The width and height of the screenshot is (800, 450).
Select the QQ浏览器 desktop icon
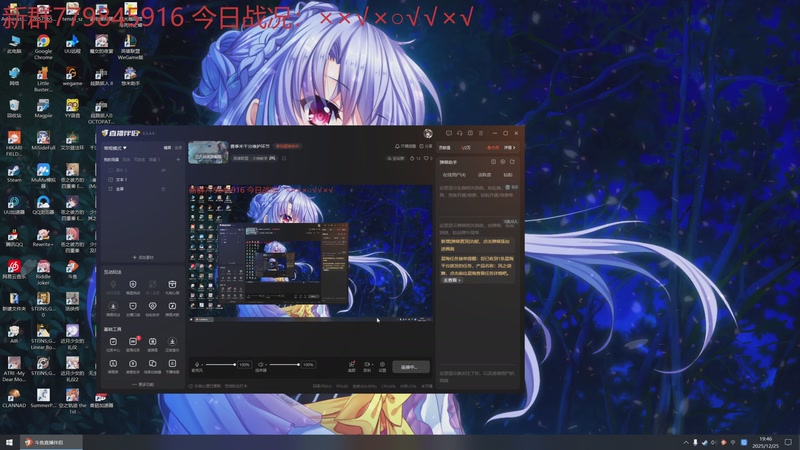click(x=43, y=206)
